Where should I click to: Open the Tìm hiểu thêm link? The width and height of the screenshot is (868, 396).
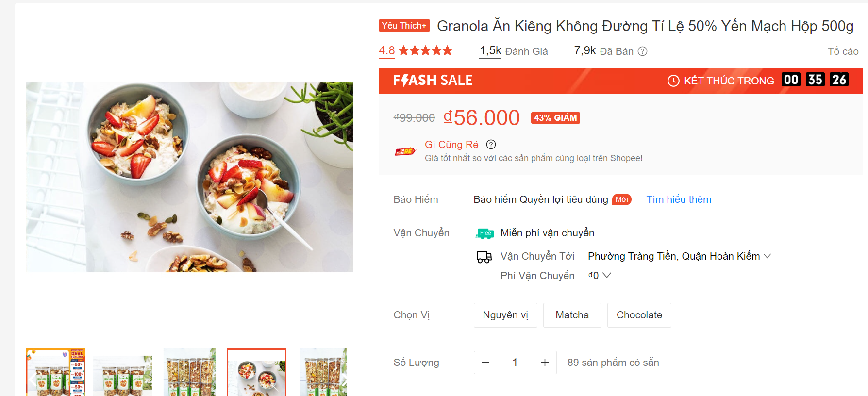[678, 199]
